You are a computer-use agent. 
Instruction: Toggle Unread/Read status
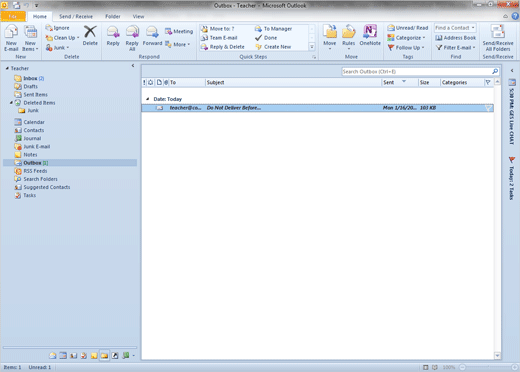point(408,28)
